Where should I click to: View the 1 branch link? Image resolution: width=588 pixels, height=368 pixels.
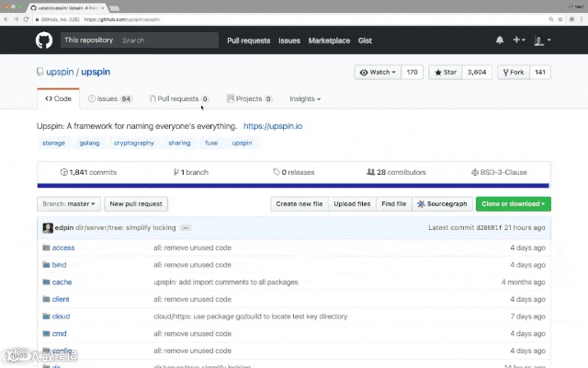[x=191, y=172]
